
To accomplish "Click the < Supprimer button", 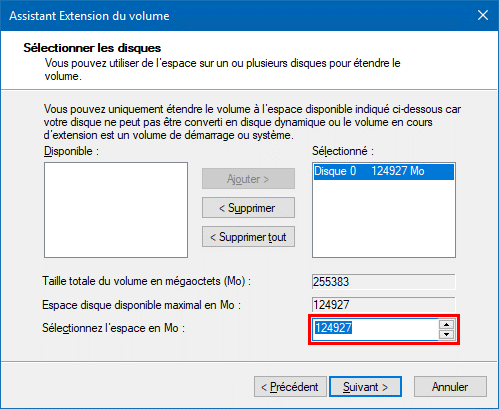I will (x=248, y=208).
